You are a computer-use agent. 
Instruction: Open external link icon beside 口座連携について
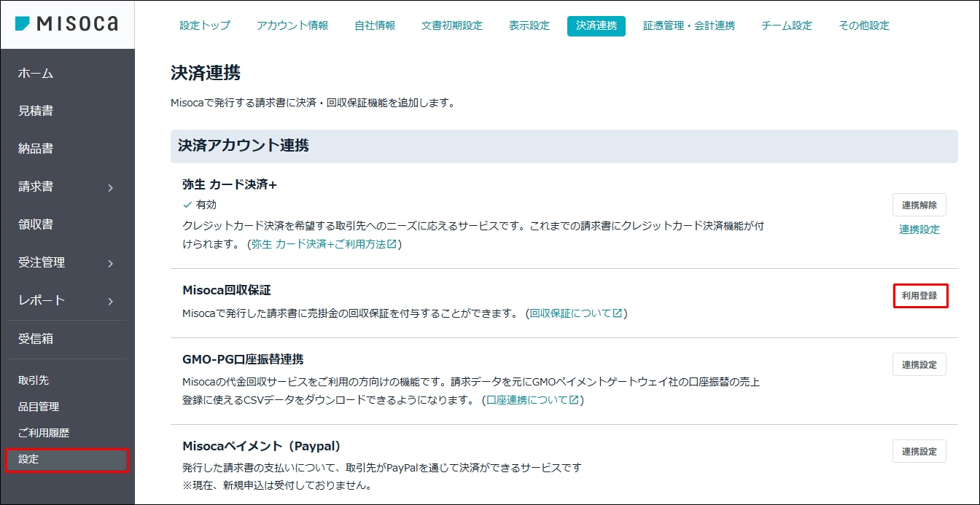pos(574,400)
